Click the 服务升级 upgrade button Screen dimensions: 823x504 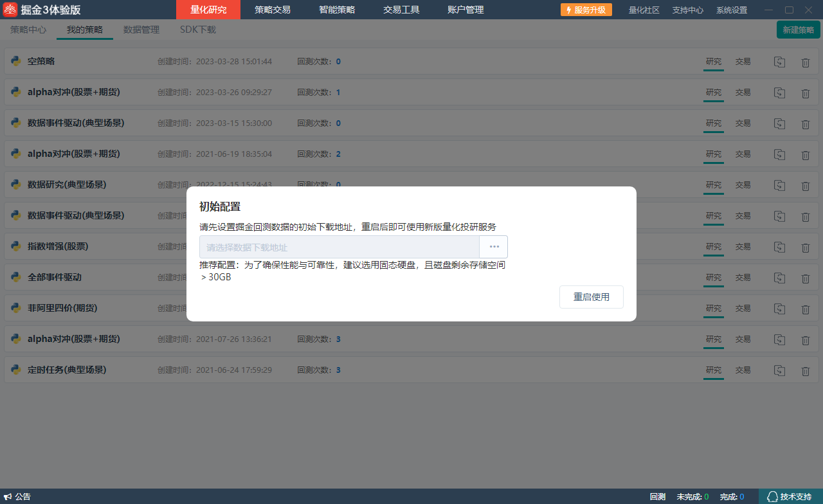pyautogui.click(x=586, y=10)
